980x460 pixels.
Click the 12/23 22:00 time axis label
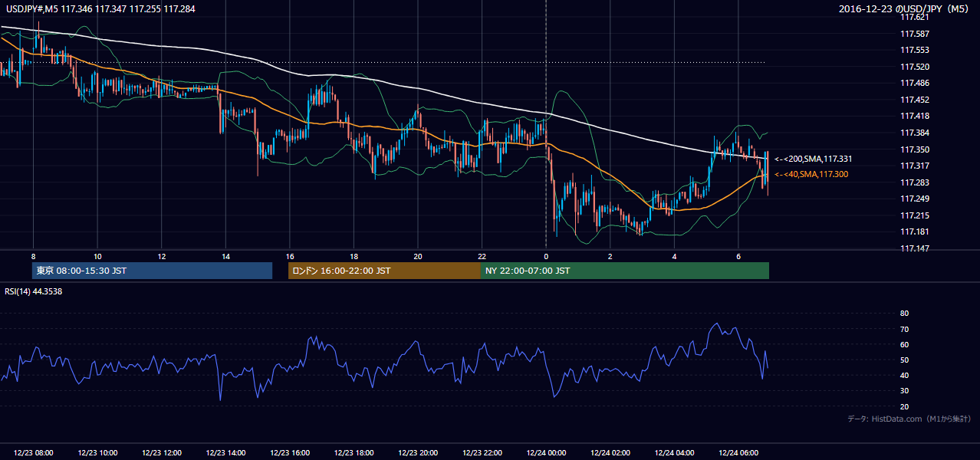tap(482, 453)
